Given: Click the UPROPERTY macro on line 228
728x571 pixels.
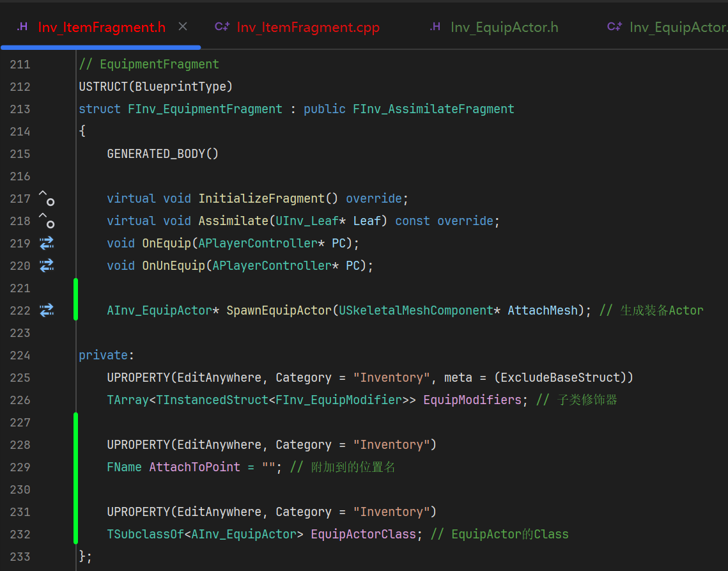Looking at the screenshot, I should 138,444.
